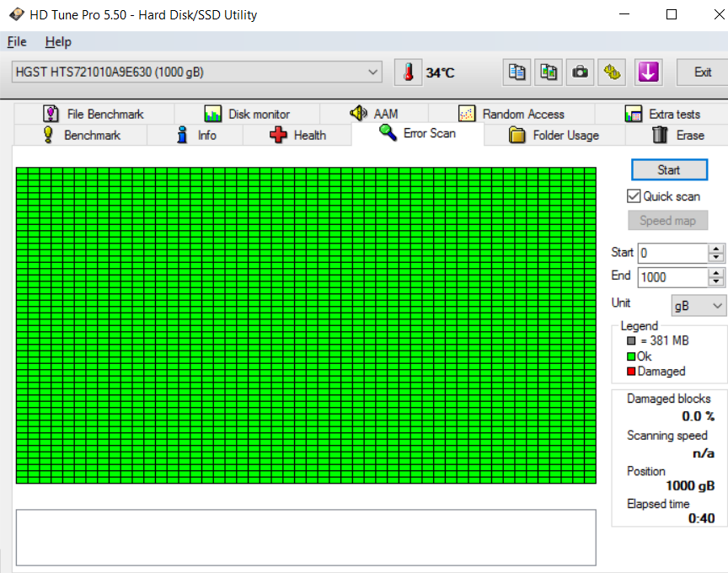Save screenshot with camera icon
Viewport: 728px width, 573px height.
580,72
